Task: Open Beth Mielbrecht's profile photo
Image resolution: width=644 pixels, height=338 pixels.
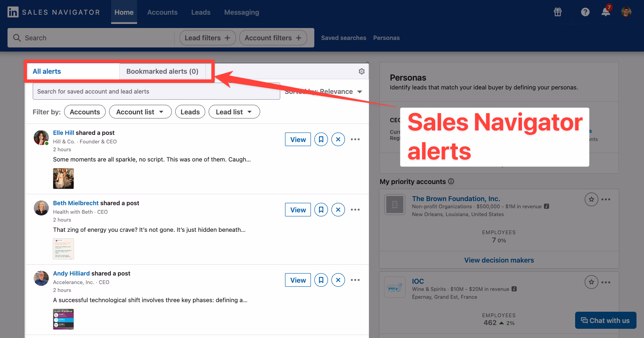Action: tap(41, 208)
